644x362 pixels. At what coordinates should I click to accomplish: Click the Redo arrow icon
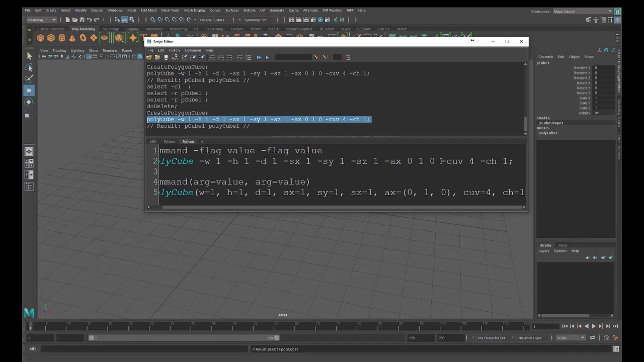[x=96, y=20]
